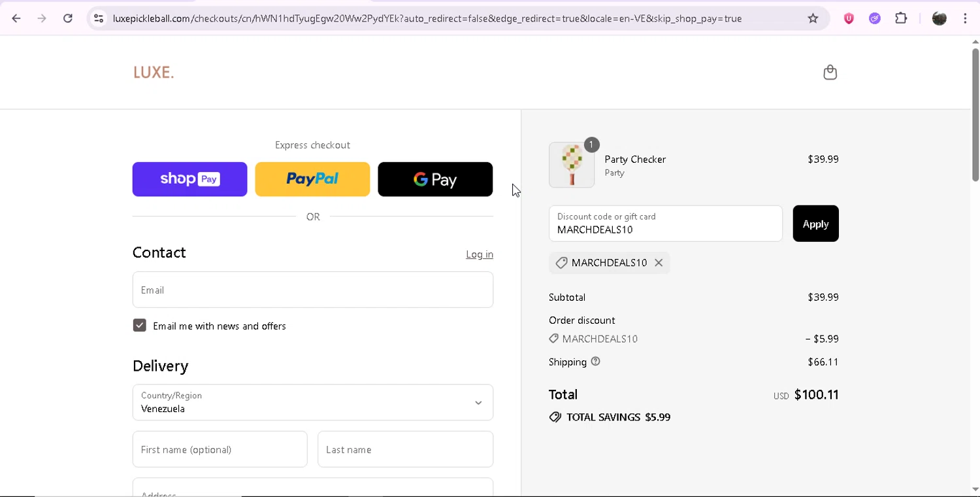This screenshot has height=497, width=980.
Task: Click the 'Contact' heading
Action: pos(159,252)
